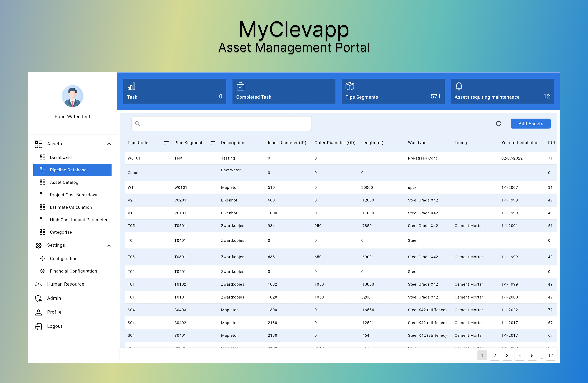Click the Assets requiring maintenance label
This screenshot has height=383, width=588.
click(x=487, y=97)
